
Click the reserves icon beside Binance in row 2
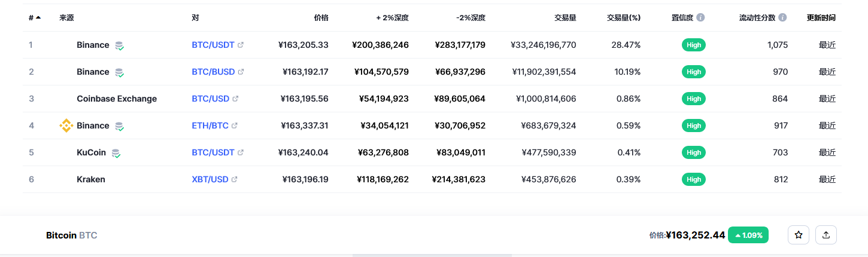pyautogui.click(x=119, y=72)
